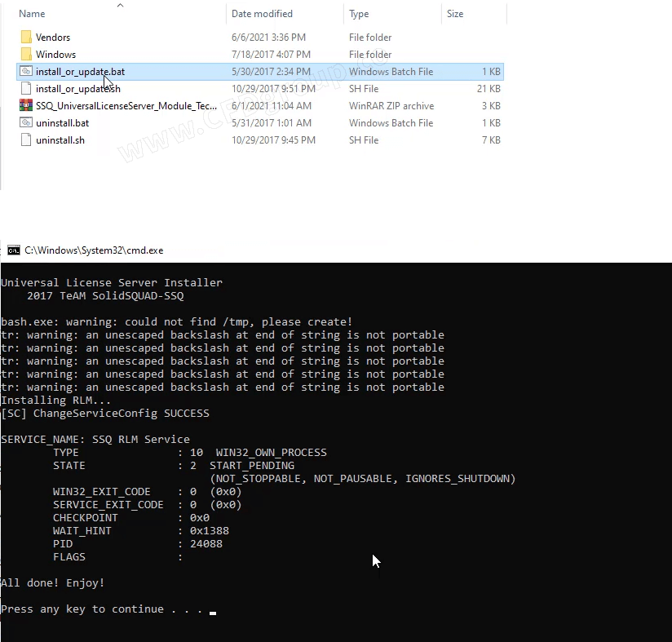Click '[SC] ChangeServiceConfig SUCCESS' line
Screen dimensions: 672x642
pos(105,413)
